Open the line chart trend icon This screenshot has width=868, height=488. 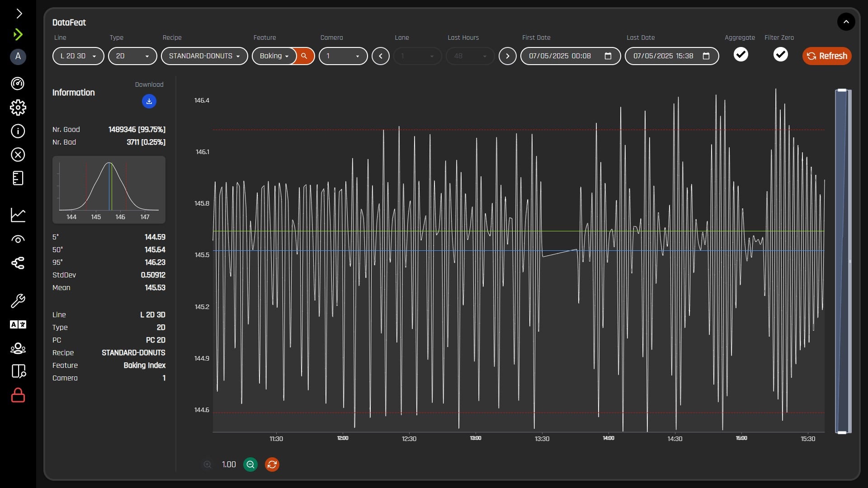[x=18, y=215]
